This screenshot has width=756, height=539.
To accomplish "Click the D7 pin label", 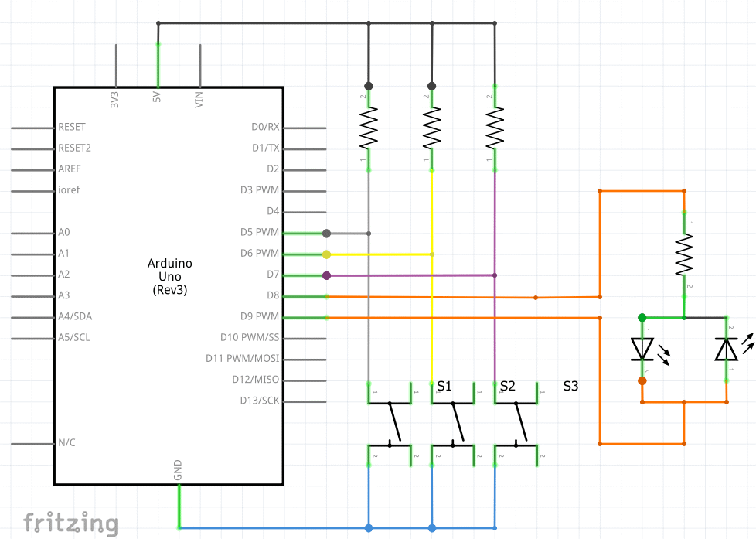I will [274, 274].
